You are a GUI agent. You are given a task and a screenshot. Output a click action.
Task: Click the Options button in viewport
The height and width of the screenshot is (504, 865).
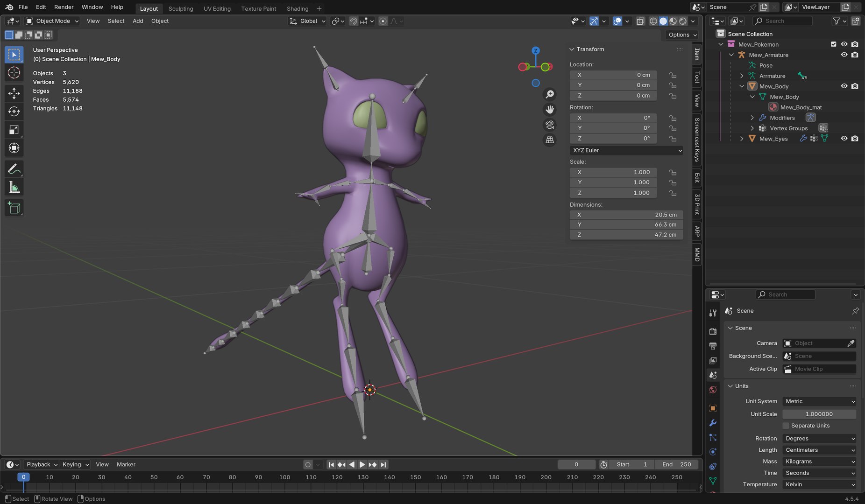tap(682, 35)
